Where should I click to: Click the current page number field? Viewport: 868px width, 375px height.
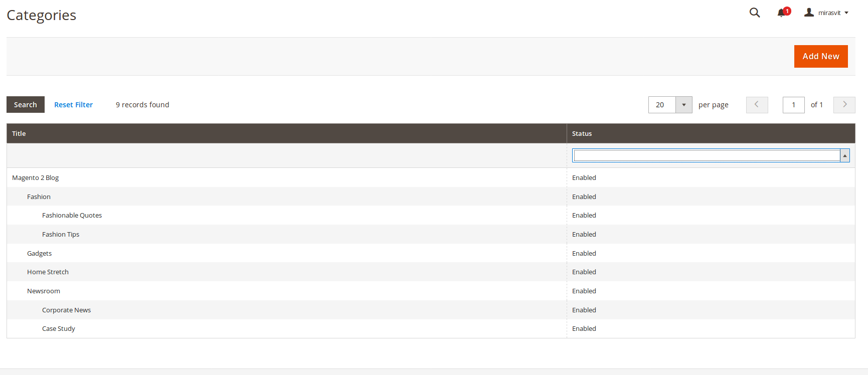793,105
